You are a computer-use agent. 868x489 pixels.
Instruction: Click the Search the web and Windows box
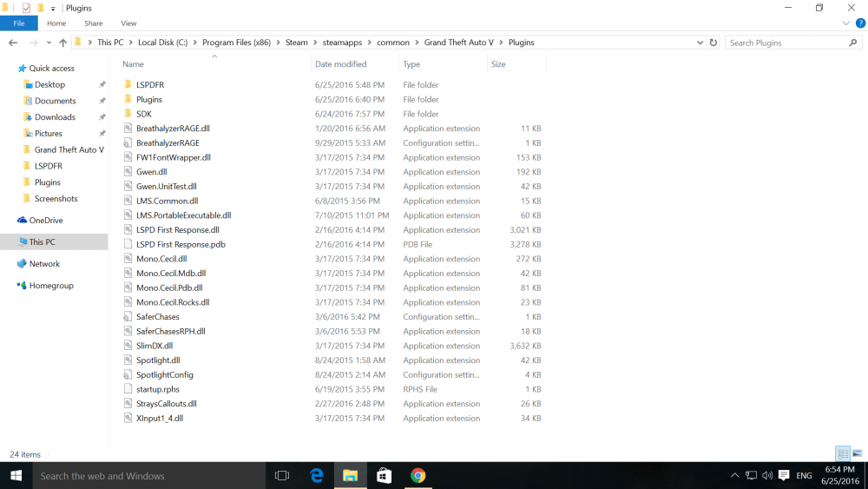[149, 476]
